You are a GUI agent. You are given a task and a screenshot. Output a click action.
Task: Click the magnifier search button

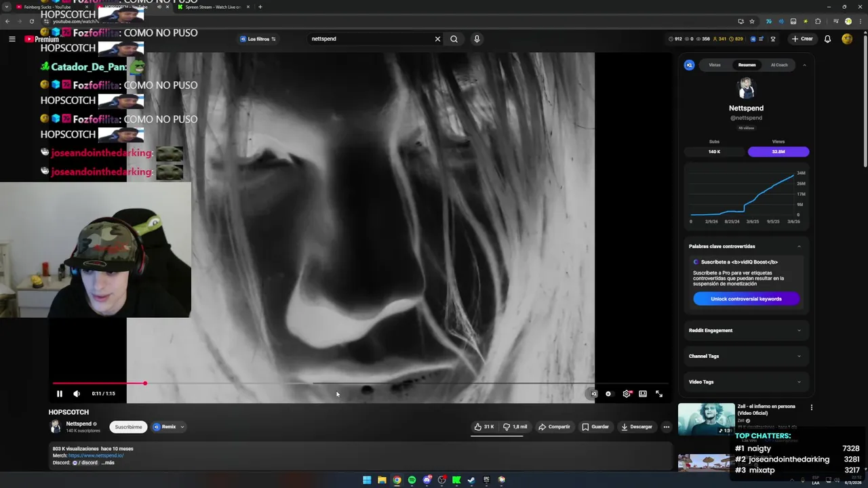coord(454,39)
